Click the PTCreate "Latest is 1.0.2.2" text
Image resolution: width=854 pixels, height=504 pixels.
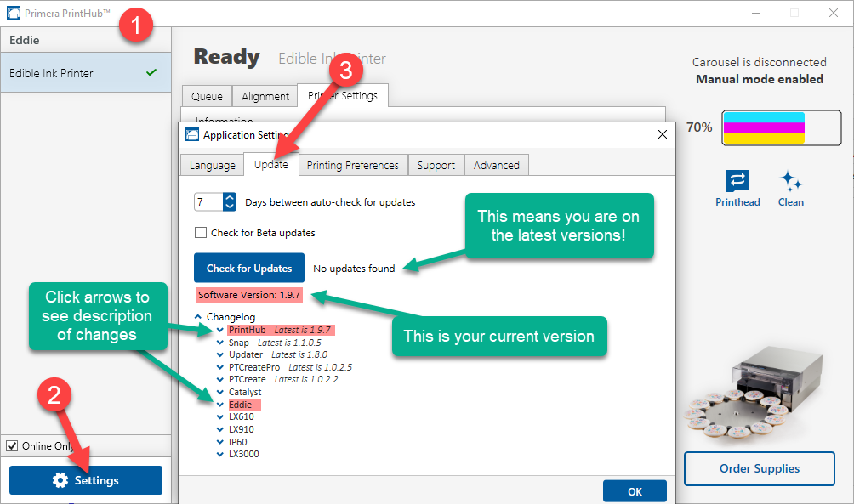[x=306, y=379]
